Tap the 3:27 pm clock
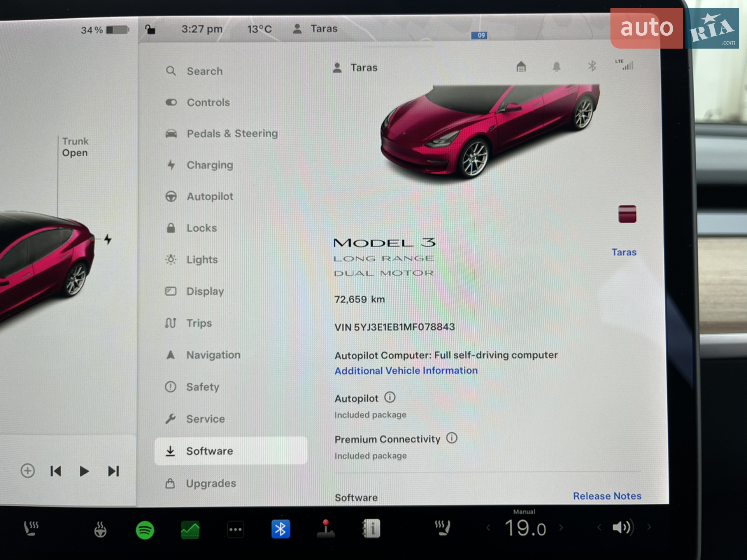 202,29
